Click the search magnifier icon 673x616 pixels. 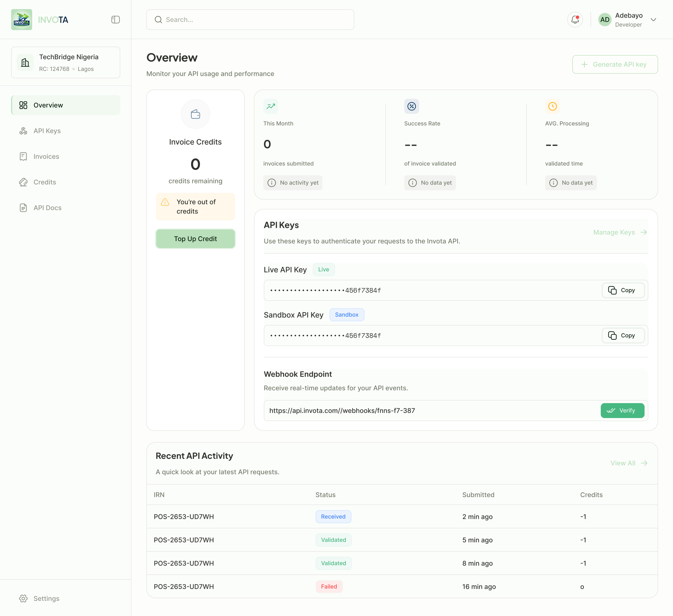158,20
